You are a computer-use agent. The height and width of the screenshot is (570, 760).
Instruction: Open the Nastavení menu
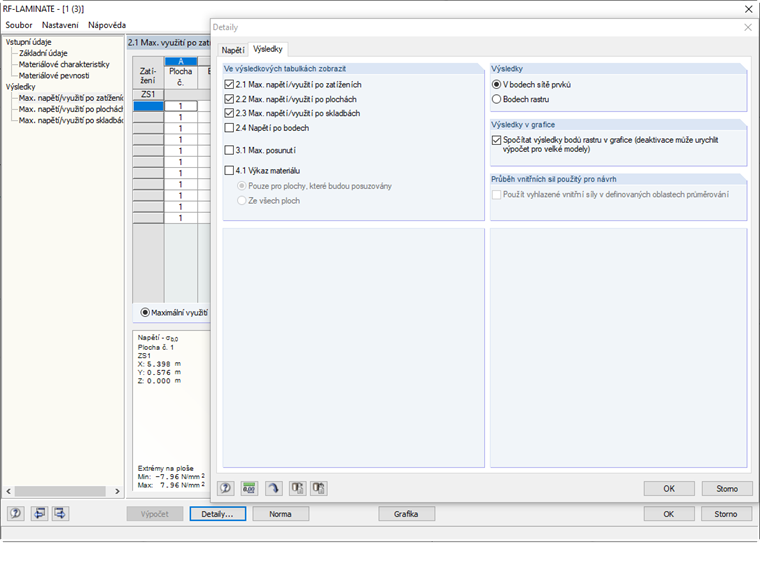(60, 25)
